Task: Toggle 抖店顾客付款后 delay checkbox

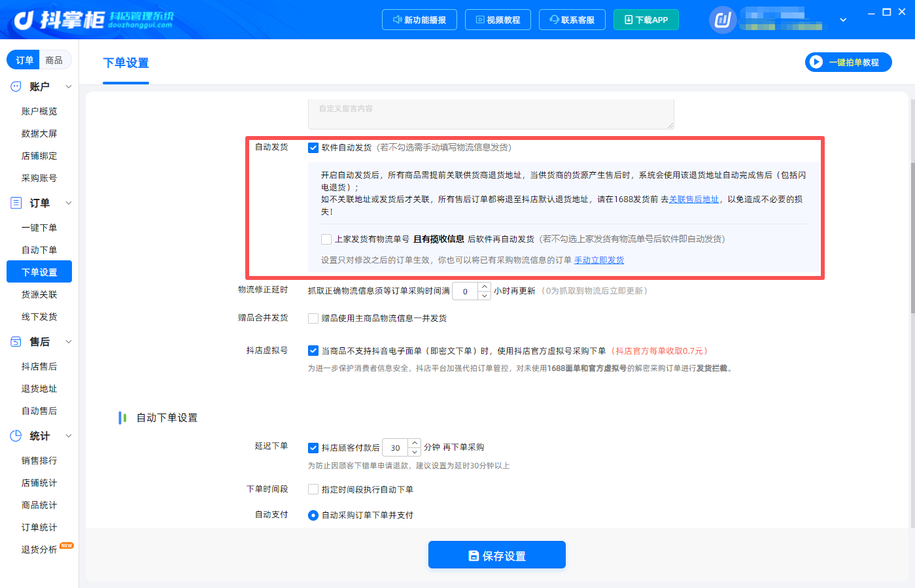Action: [313, 448]
